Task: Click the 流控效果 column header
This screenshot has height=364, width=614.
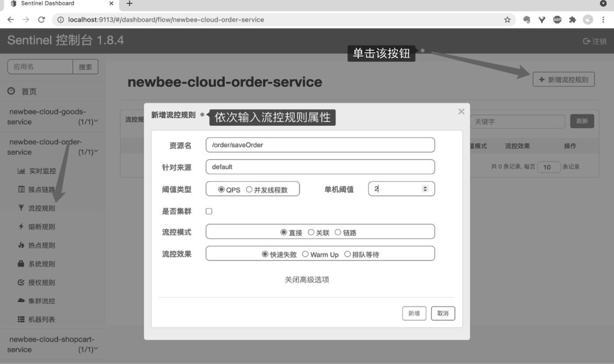Action: pos(518,146)
